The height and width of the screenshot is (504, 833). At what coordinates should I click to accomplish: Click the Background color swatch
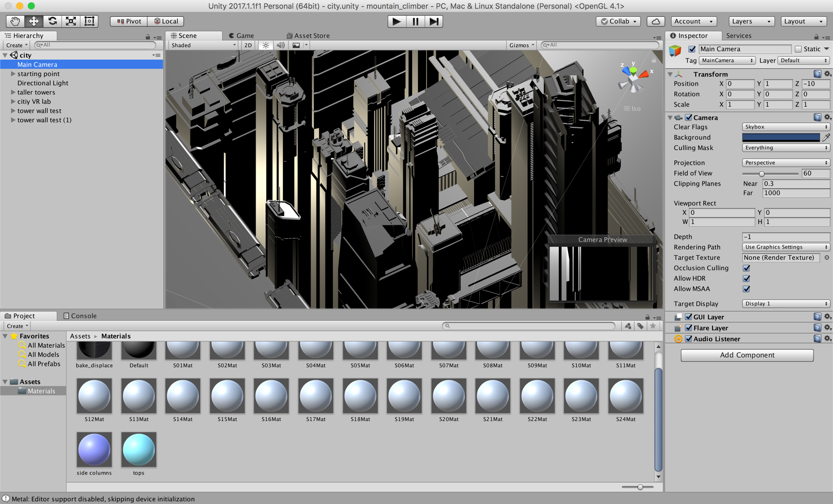pos(781,138)
